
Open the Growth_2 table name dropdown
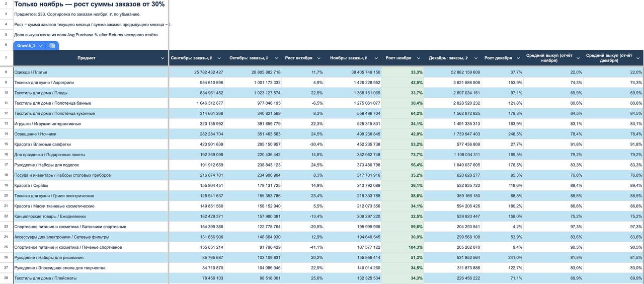pyautogui.click(x=41, y=46)
